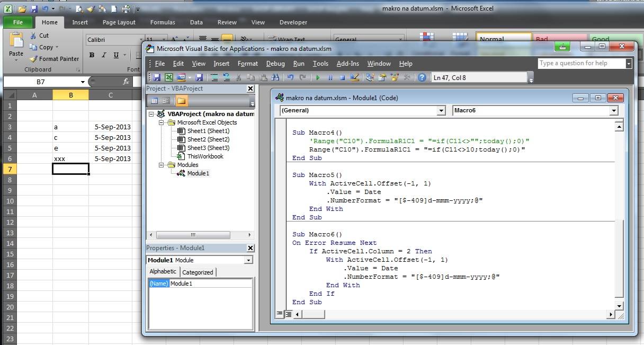
Task: Click Redo in the VBA toolbar
Action: pos(302,77)
